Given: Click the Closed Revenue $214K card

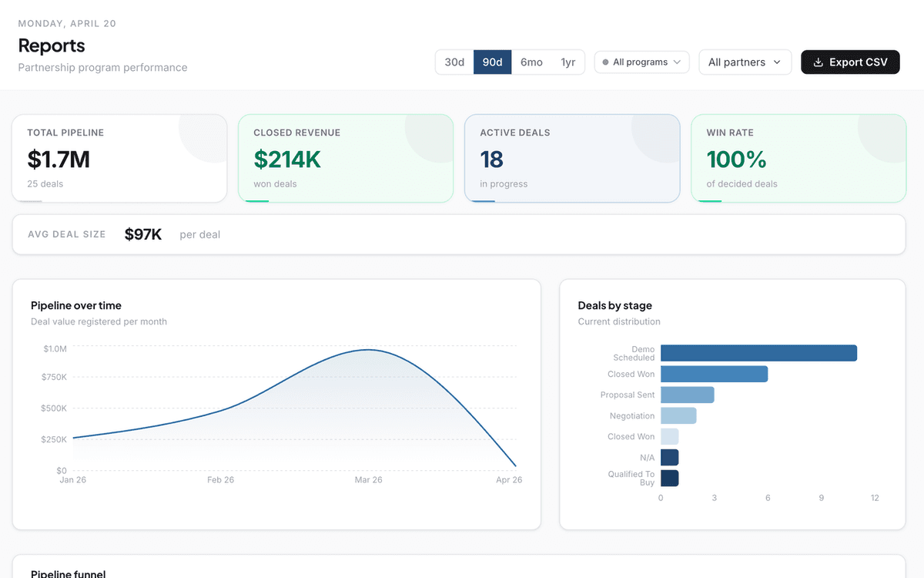Looking at the screenshot, I should [x=346, y=158].
